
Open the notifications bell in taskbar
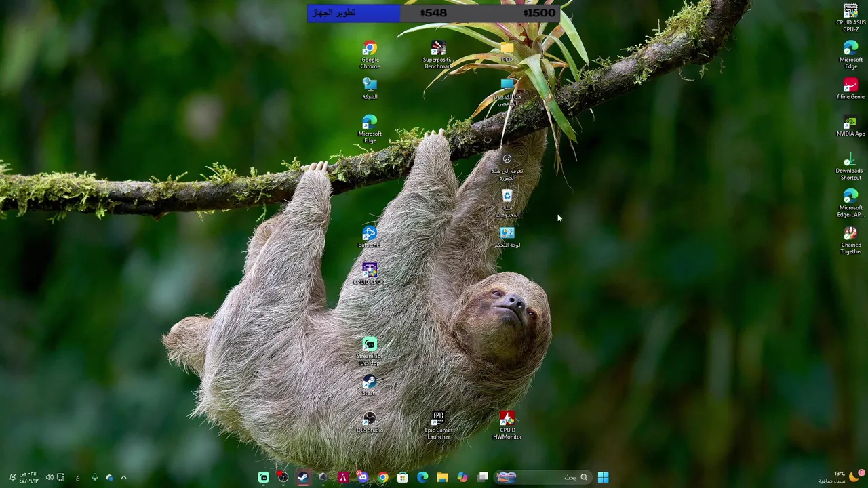[x=12, y=477]
